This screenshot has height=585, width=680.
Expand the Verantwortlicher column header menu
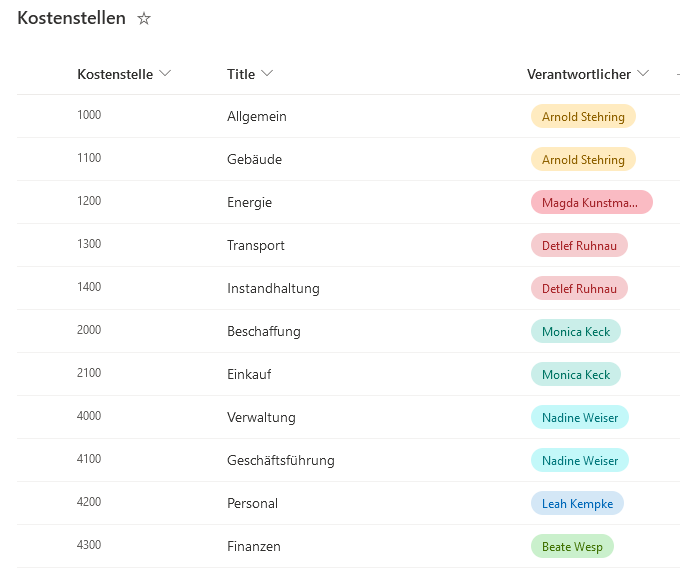[643, 74]
